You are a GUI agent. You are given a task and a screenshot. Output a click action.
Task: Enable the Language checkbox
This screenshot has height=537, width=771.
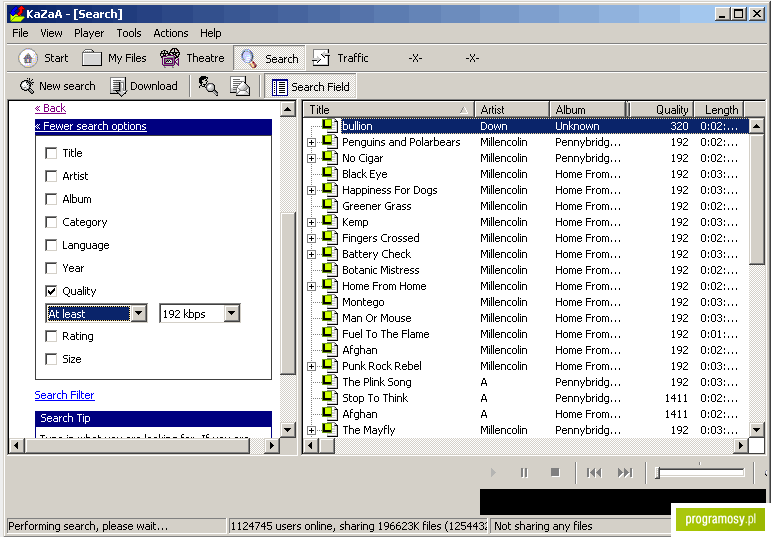[51, 245]
